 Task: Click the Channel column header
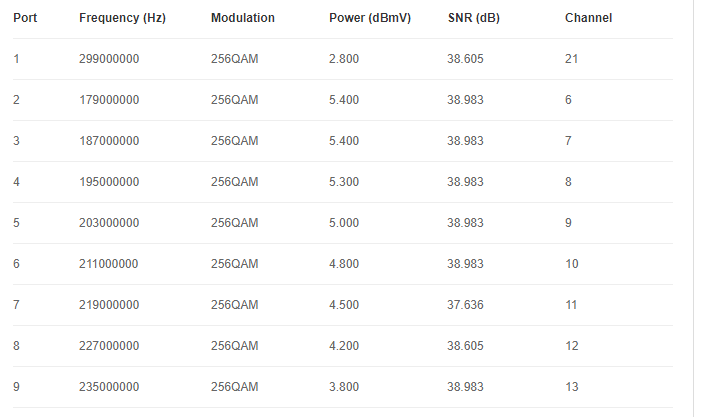[x=588, y=18]
